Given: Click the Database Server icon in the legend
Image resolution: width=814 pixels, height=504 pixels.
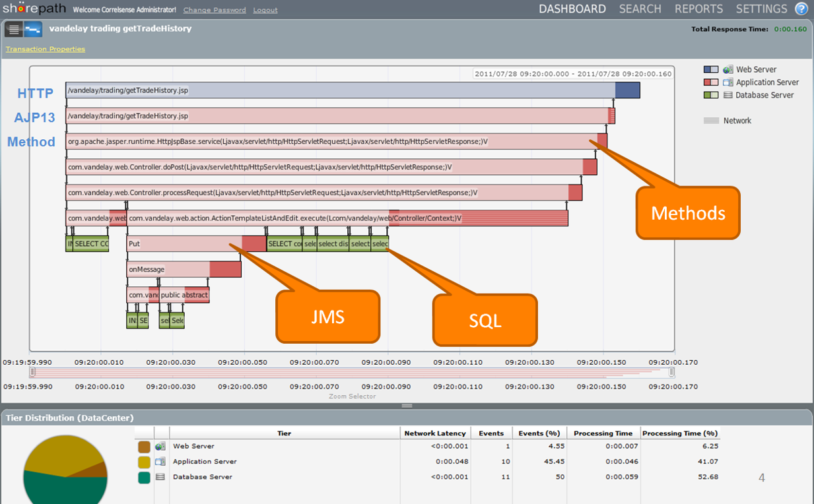Looking at the screenshot, I should click(728, 95).
